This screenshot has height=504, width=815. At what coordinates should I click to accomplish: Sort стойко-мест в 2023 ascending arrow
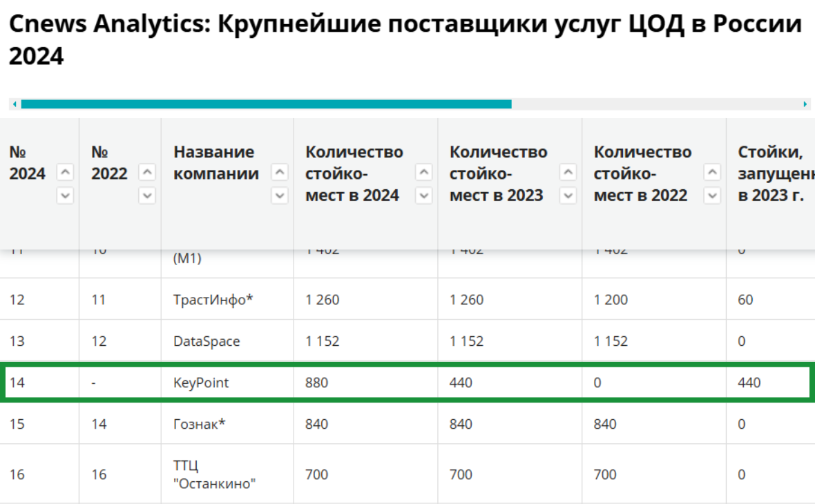pos(568,172)
